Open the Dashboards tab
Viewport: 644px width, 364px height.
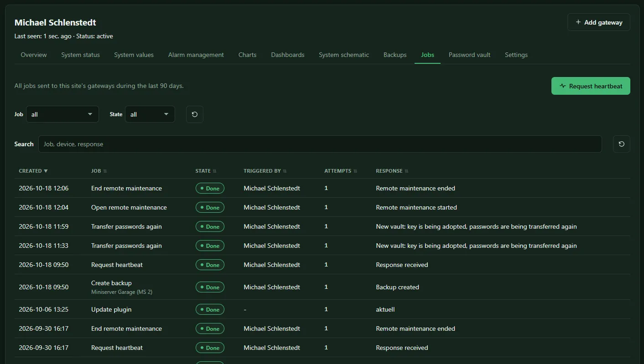(x=288, y=55)
